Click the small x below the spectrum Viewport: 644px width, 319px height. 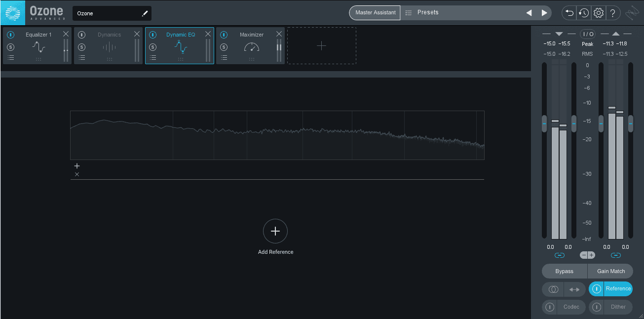point(77,174)
